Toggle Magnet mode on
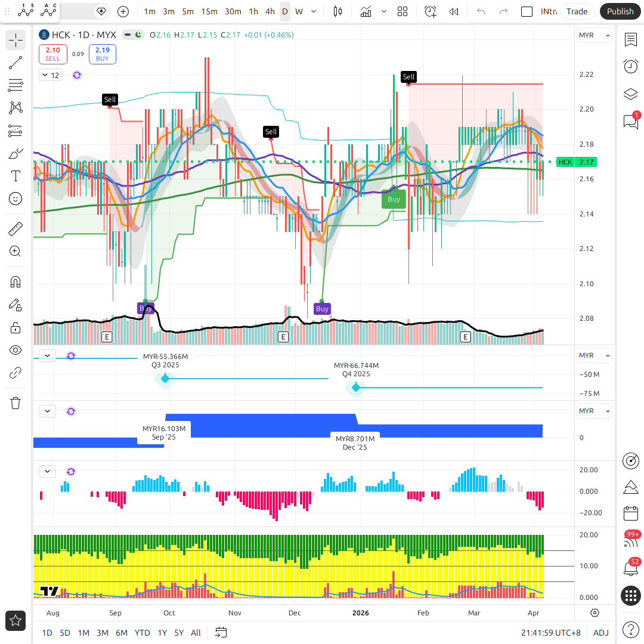The height and width of the screenshot is (644, 644). 16,282
